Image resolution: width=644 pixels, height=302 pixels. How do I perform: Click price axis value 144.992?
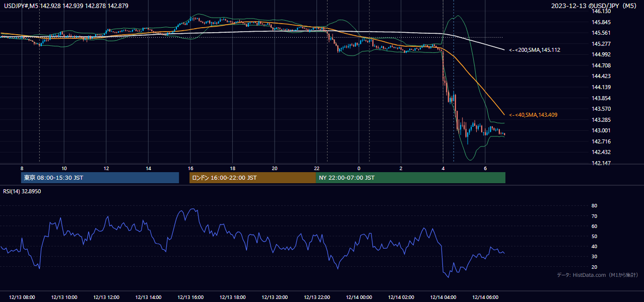tap(602, 54)
